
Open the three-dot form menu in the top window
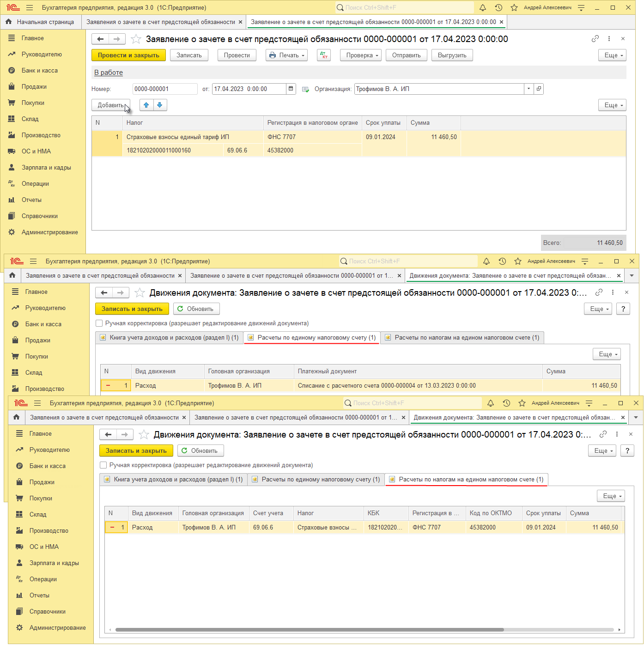(x=609, y=39)
